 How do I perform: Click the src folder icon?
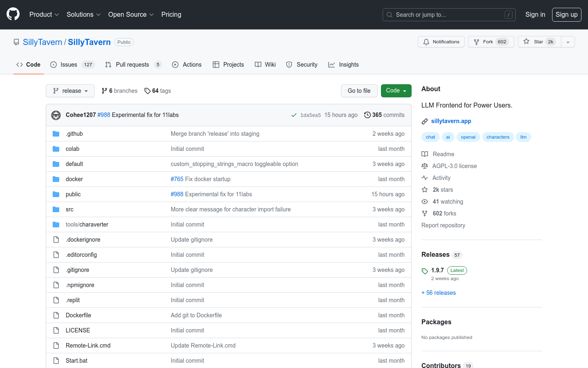56,209
